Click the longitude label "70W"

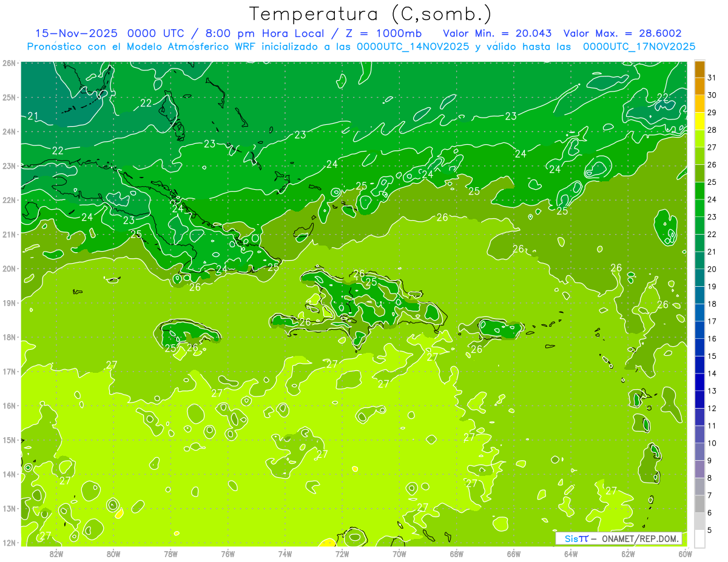[x=399, y=554]
